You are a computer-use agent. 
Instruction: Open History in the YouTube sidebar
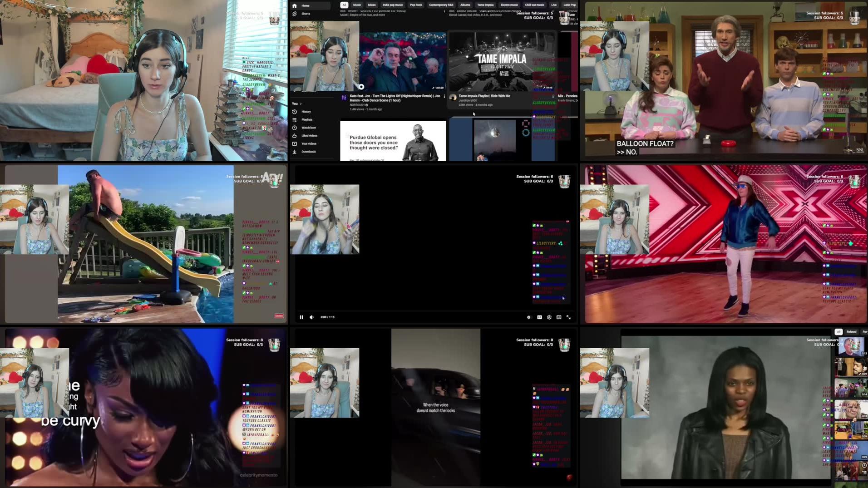click(x=306, y=112)
